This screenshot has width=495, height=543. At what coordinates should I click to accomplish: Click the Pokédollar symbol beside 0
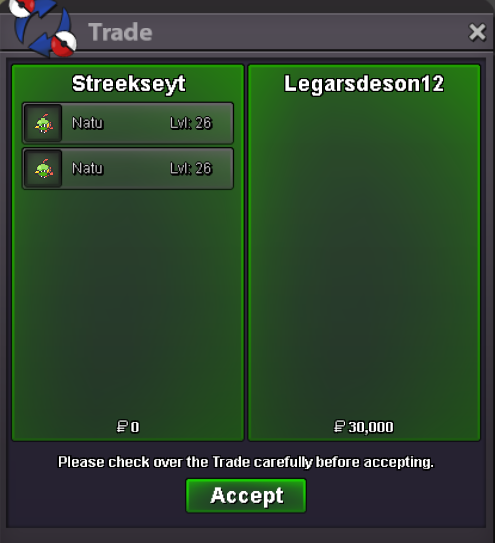coord(122,427)
